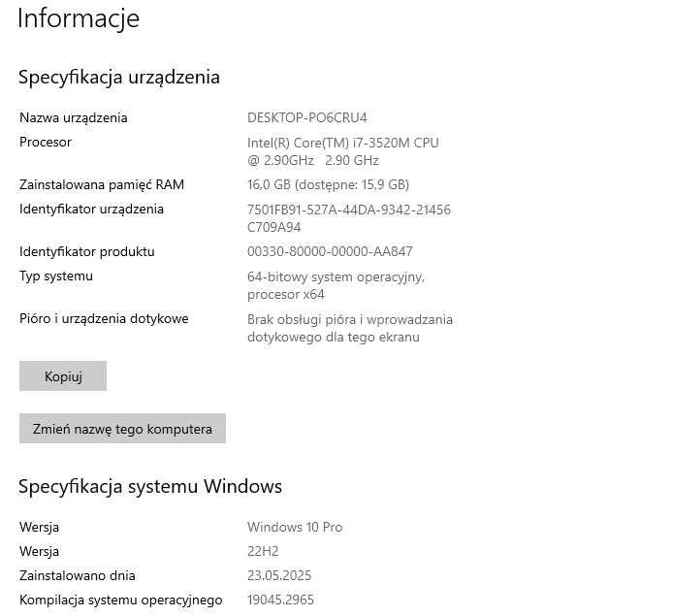The height and width of the screenshot is (616, 673).
Task: Click the Windows 10 Pro edition value
Action: [x=295, y=528]
